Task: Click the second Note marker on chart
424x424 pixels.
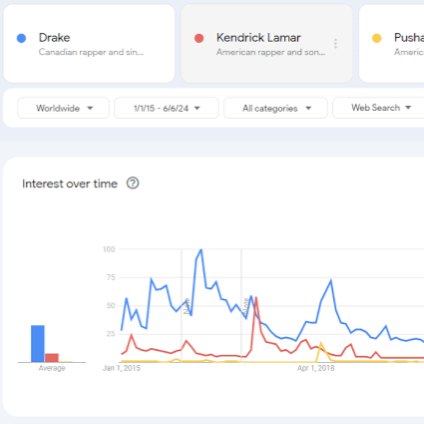Action: tap(246, 306)
